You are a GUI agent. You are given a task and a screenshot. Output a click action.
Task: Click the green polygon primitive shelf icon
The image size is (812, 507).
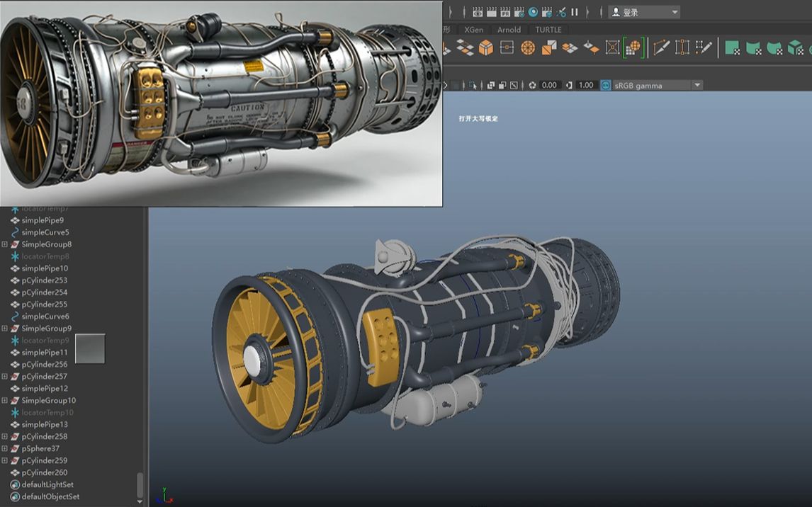732,48
